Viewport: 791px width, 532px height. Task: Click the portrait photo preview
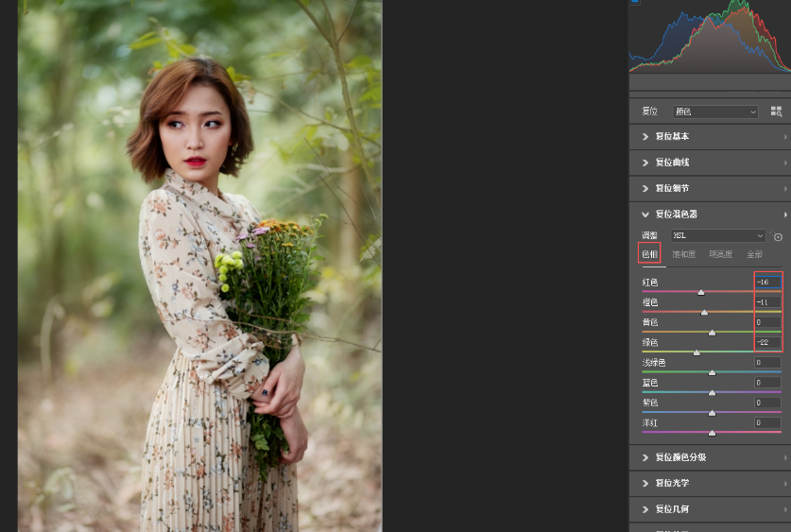[199, 266]
